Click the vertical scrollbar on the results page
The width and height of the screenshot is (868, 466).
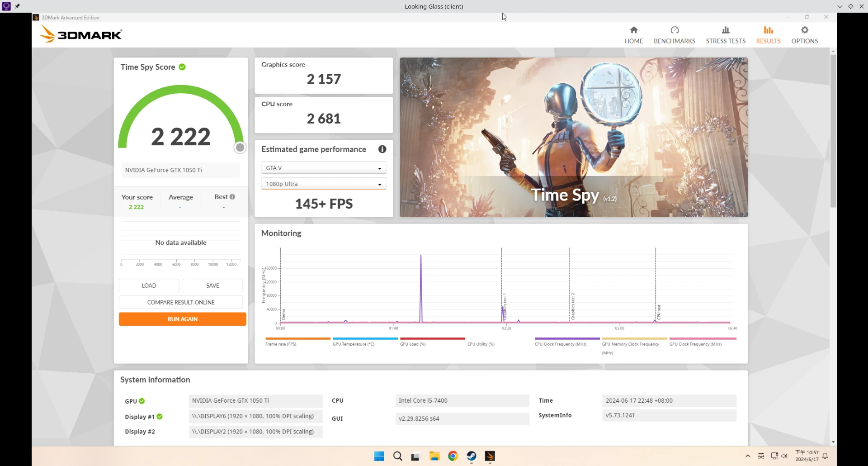pyautogui.click(x=833, y=131)
